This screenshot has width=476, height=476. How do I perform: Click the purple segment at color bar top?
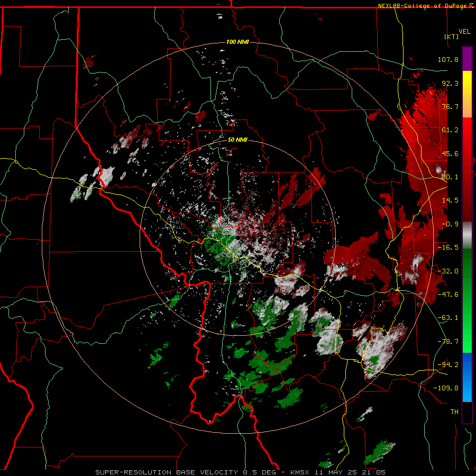point(467,59)
